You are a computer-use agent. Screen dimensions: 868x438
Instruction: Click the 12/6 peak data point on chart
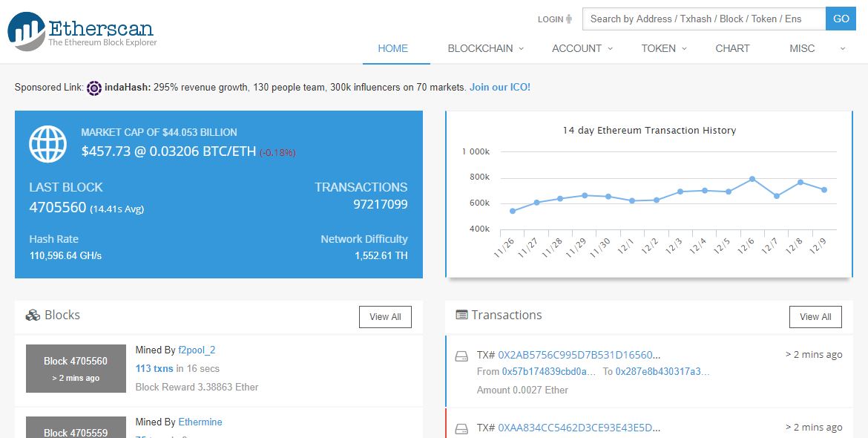752,179
